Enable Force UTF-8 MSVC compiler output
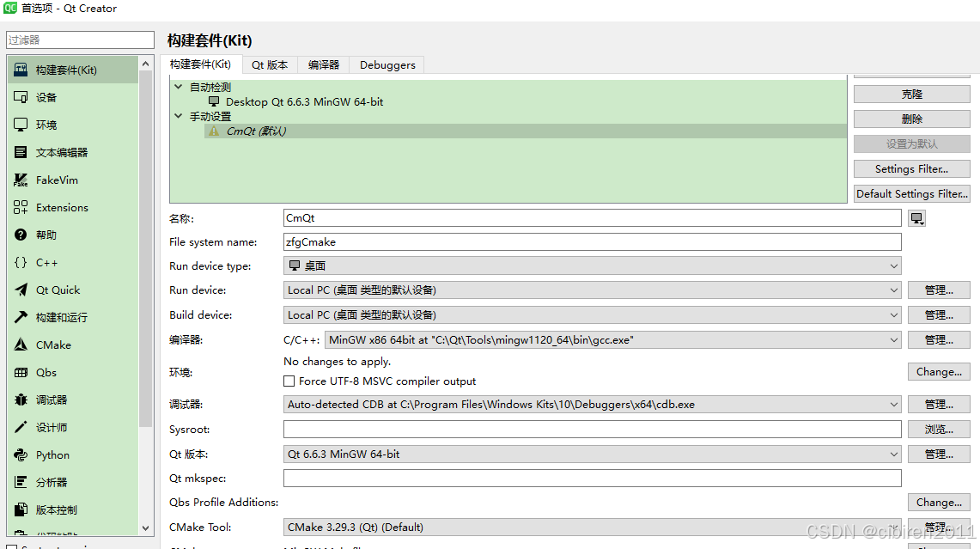 [289, 381]
